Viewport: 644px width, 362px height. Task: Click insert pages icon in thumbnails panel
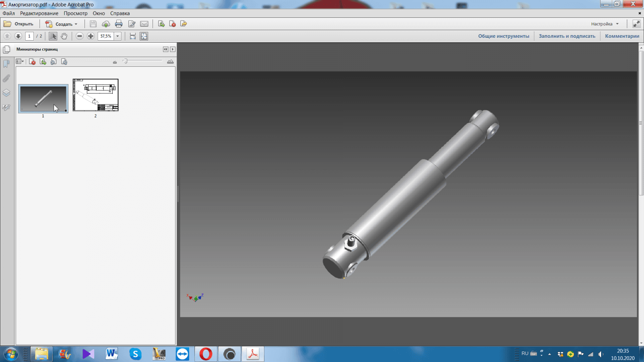[x=43, y=62]
